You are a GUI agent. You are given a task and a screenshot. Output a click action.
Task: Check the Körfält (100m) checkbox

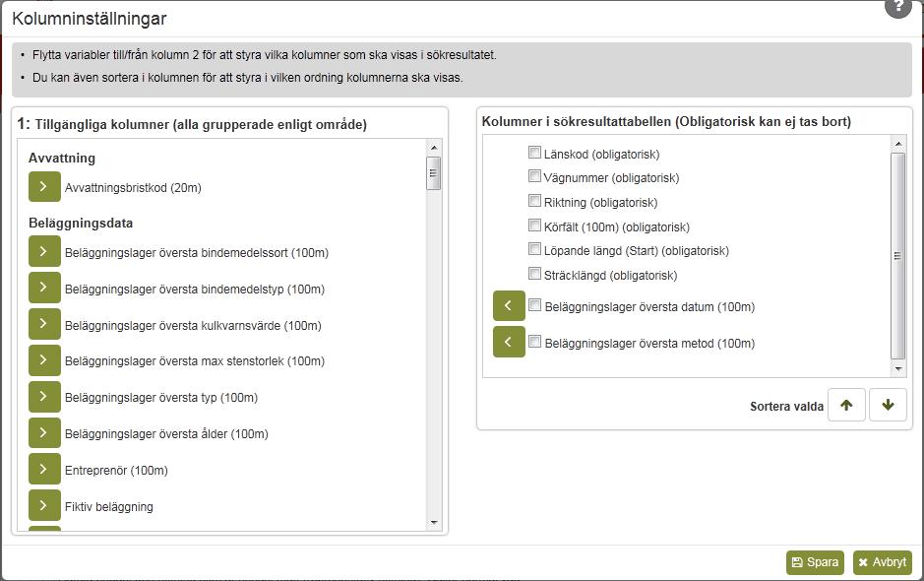[534, 226]
